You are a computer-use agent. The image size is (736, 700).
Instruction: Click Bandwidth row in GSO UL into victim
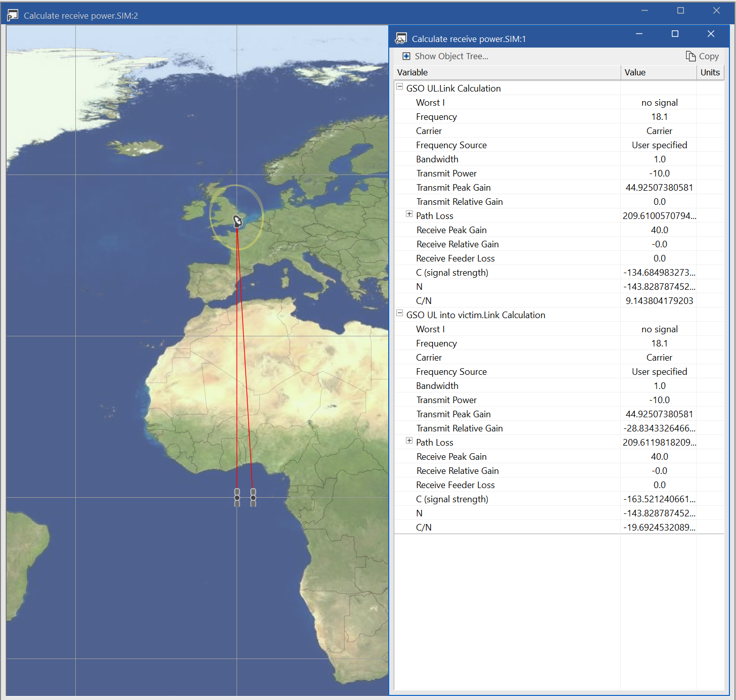click(559, 385)
